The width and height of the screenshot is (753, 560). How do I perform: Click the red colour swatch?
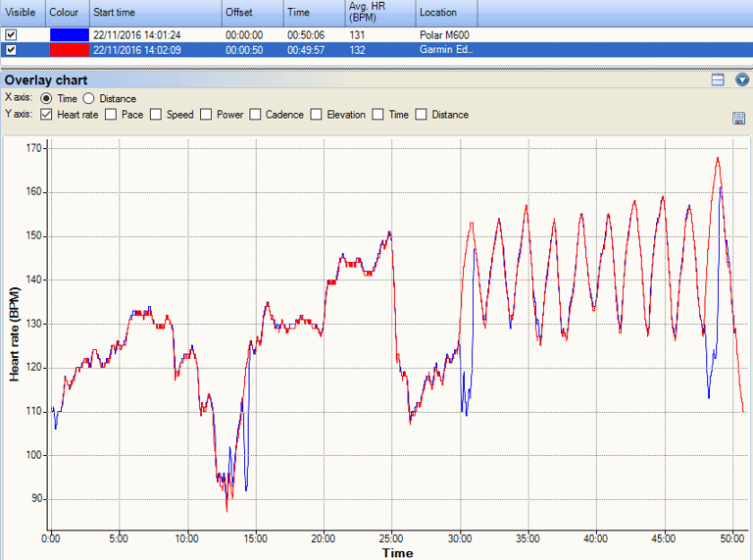(70, 50)
